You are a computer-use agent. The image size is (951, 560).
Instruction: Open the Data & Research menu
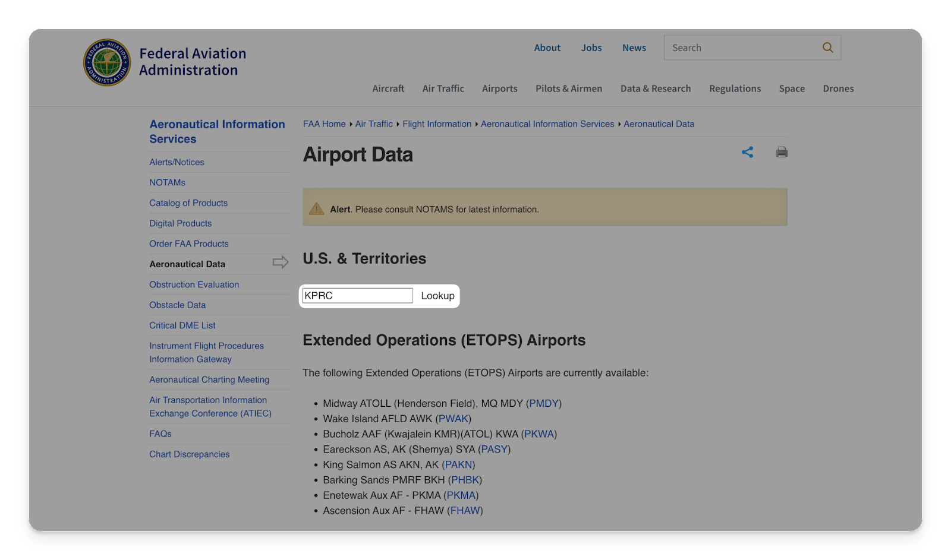[x=656, y=88]
